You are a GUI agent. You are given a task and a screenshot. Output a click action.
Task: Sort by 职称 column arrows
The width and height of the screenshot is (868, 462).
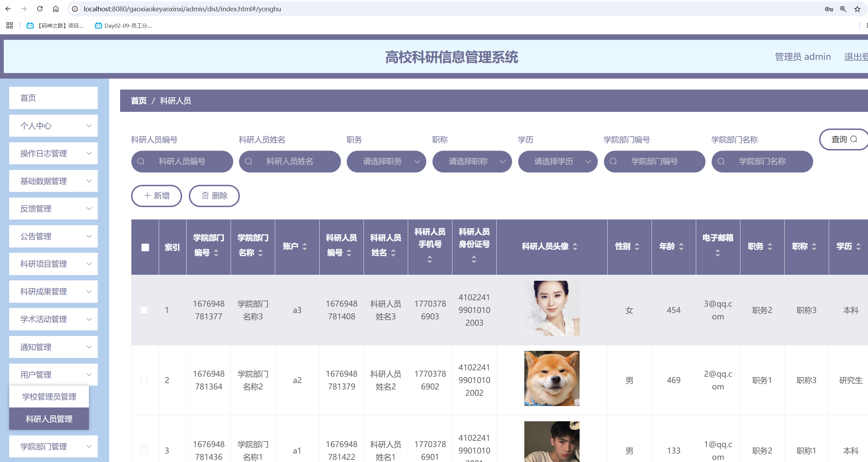click(814, 246)
